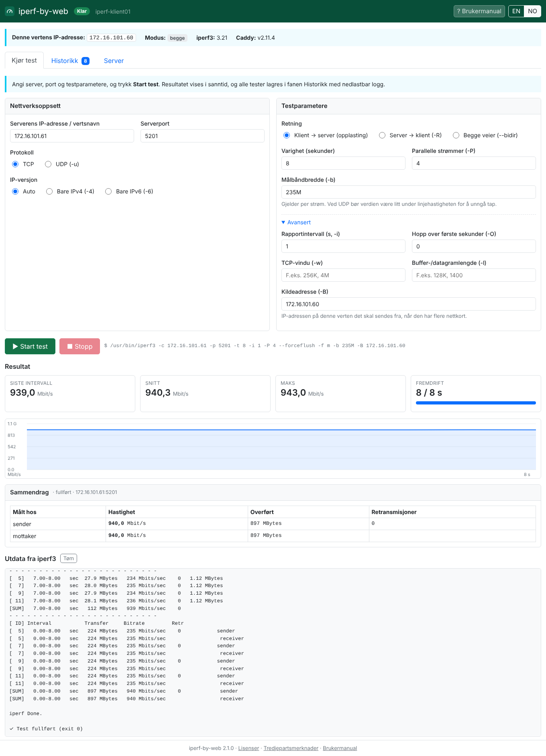Switch language to EN

coord(516,11)
